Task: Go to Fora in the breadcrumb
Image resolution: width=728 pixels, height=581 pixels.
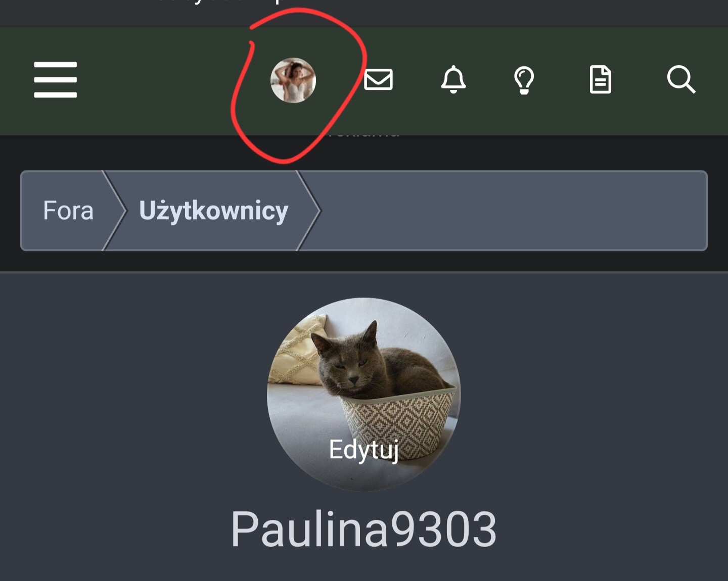Action: [68, 211]
